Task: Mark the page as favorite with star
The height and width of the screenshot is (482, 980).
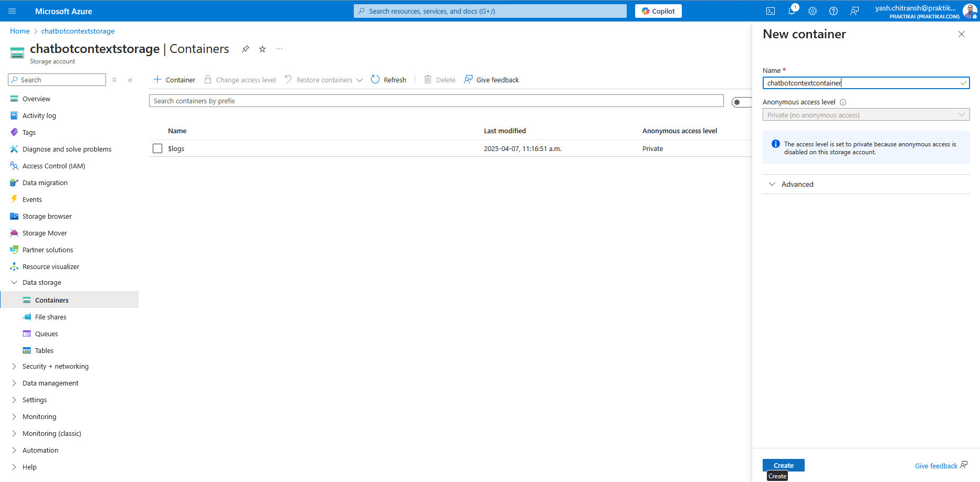Action: coord(262,48)
